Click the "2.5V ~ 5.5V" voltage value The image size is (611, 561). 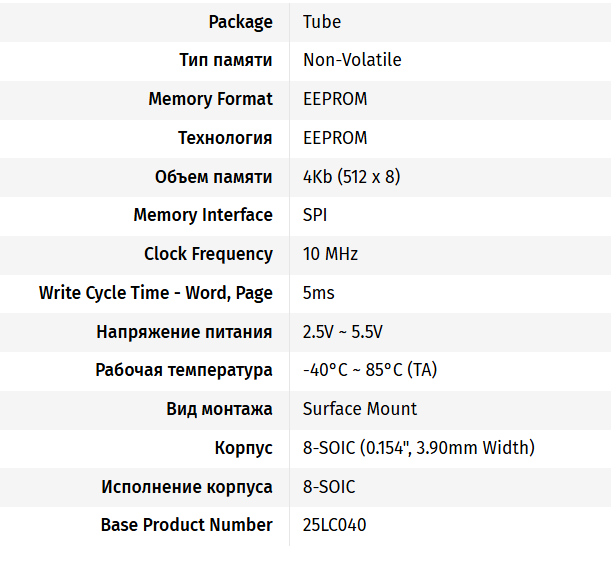343,332
